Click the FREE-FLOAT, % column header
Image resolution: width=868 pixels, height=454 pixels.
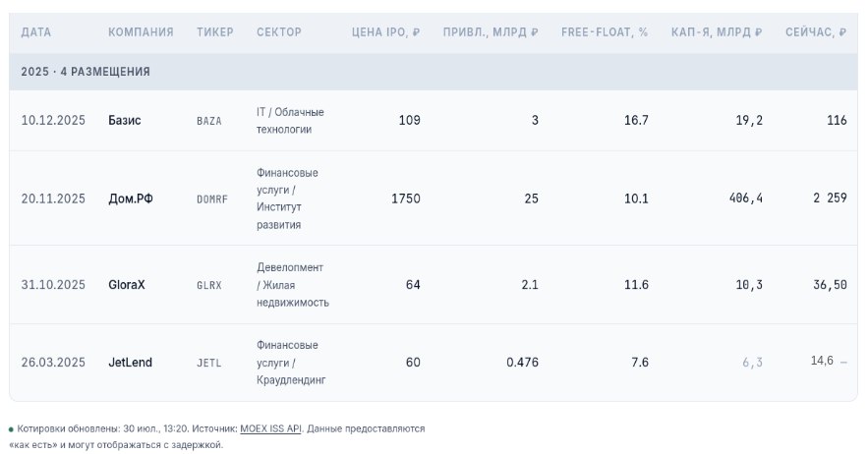pos(605,32)
